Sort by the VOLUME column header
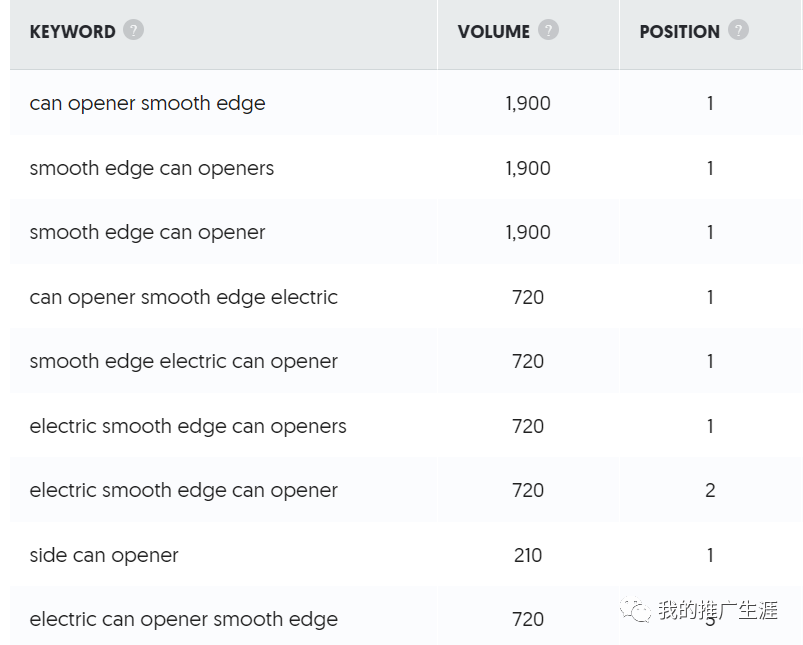 coord(493,32)
